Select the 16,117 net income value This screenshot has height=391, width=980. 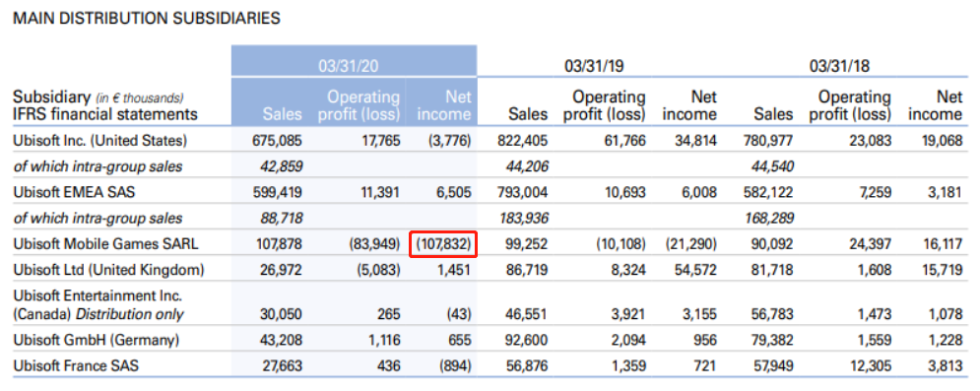click(943, 244)
